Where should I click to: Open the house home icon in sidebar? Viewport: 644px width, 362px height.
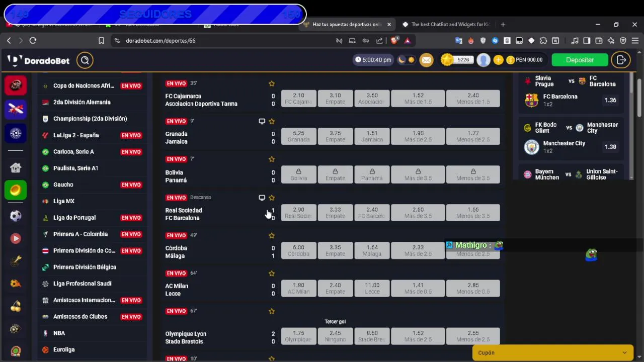[x=16, y=167]
